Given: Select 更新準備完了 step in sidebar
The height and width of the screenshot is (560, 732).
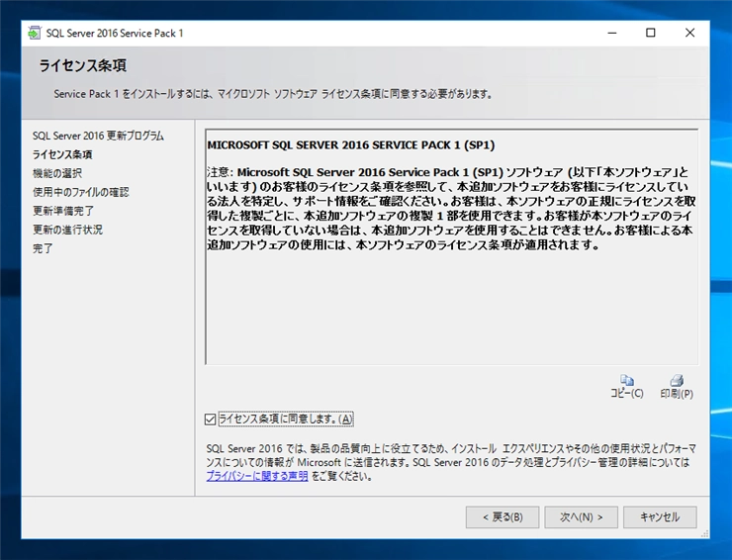Looking at the screenshot, I should tap(63, 211).
